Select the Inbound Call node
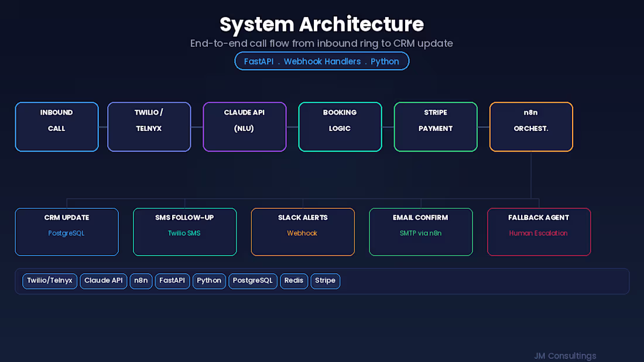This screenshot has width=644, height=362. 56,126
